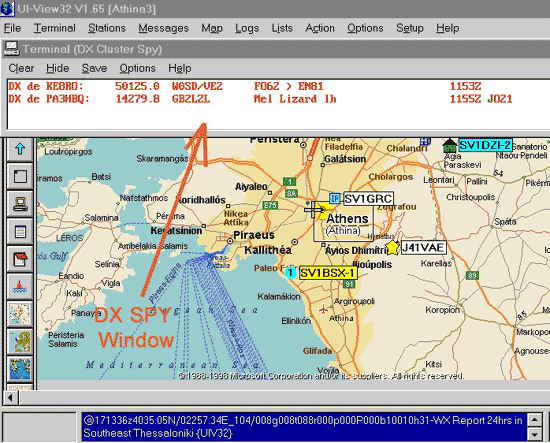The width and height of the screenshot is (550, 443).
Task: Click the DX de KE8RO spot line
Action: coord(244,86)
